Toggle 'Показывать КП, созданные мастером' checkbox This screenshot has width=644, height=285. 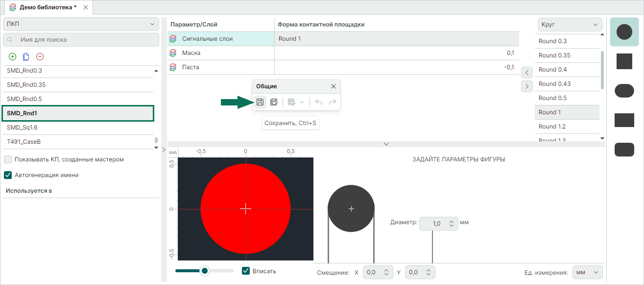[8, 159]
